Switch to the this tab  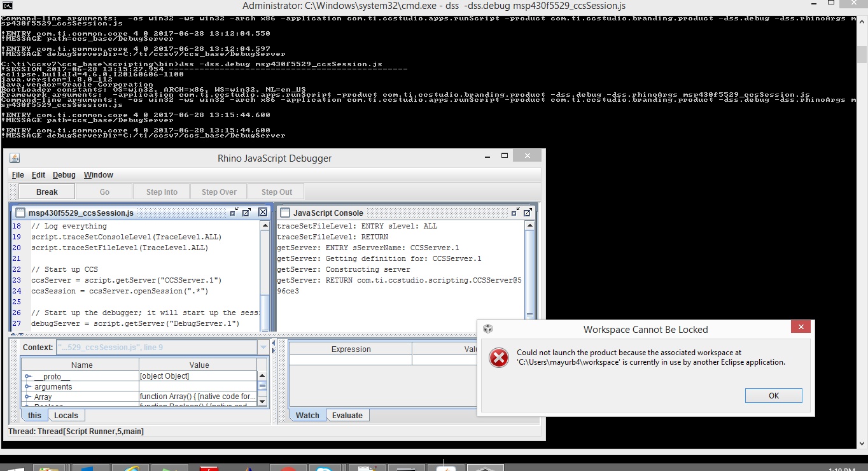(34, 416)
